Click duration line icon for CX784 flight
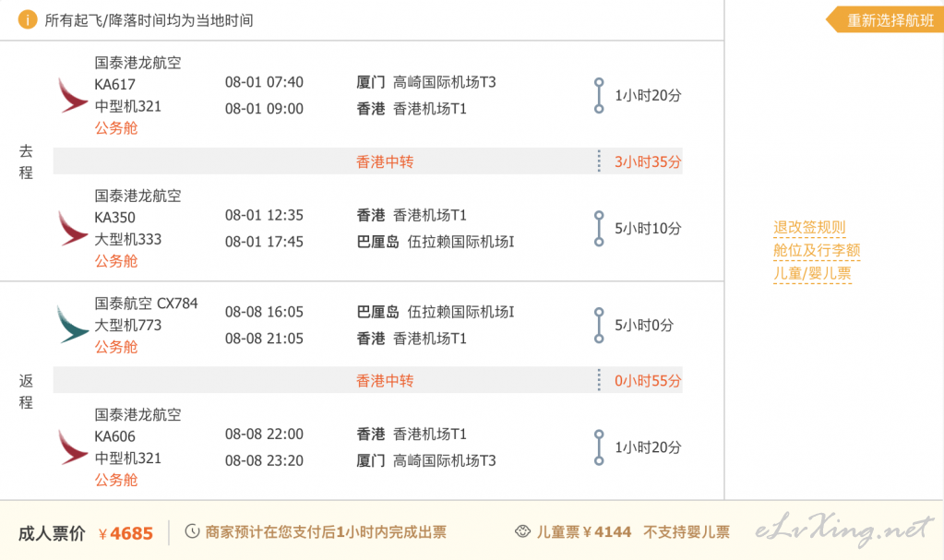 pos(599,325)
